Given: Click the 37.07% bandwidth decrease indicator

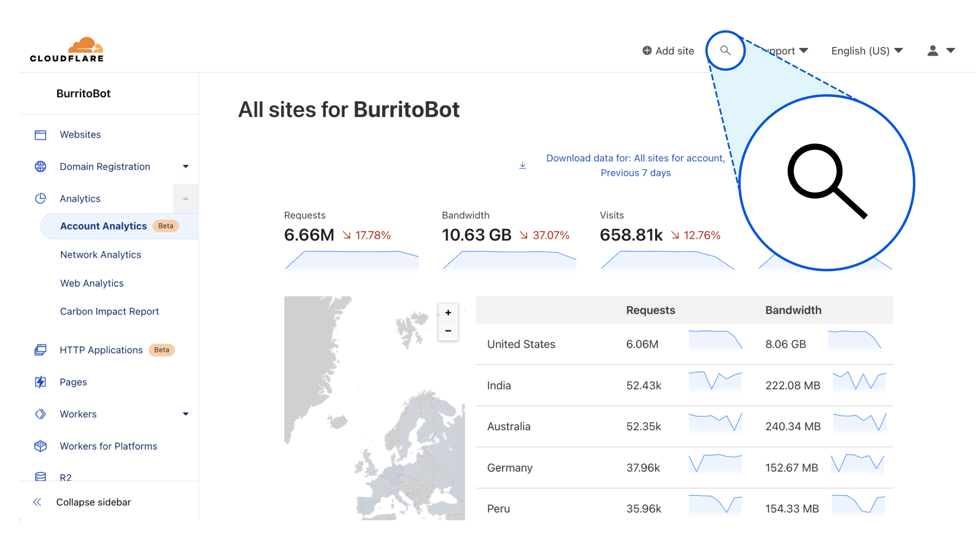Looking at the screenshot, I should click(544, 235).
